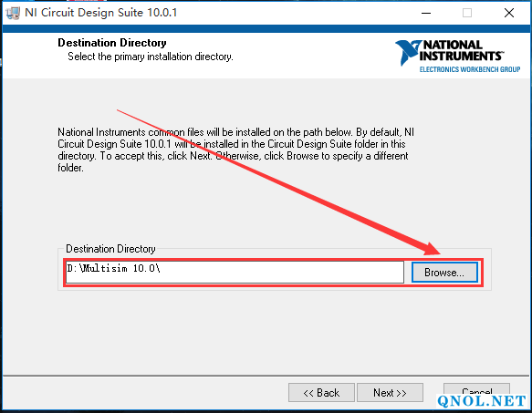532x413 pixels.
Task: Click the Destination Directory group box label
Action: click(110, 249)
